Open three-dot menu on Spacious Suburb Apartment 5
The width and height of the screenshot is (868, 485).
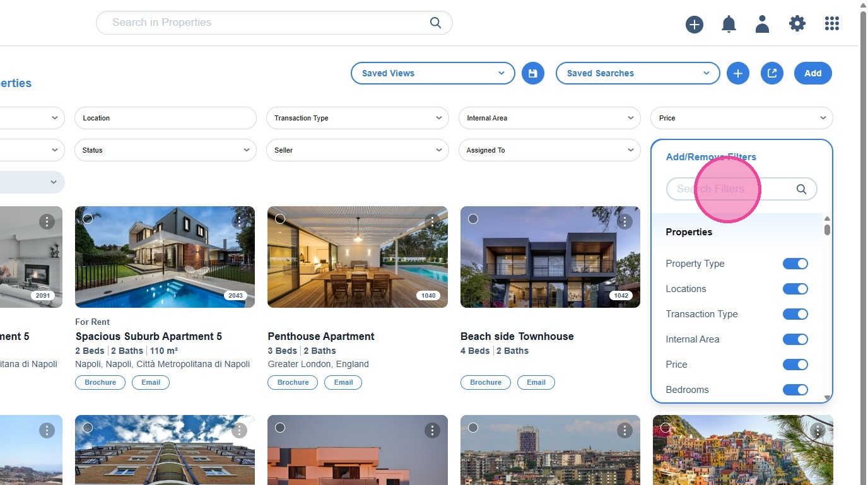click(240, 221)
